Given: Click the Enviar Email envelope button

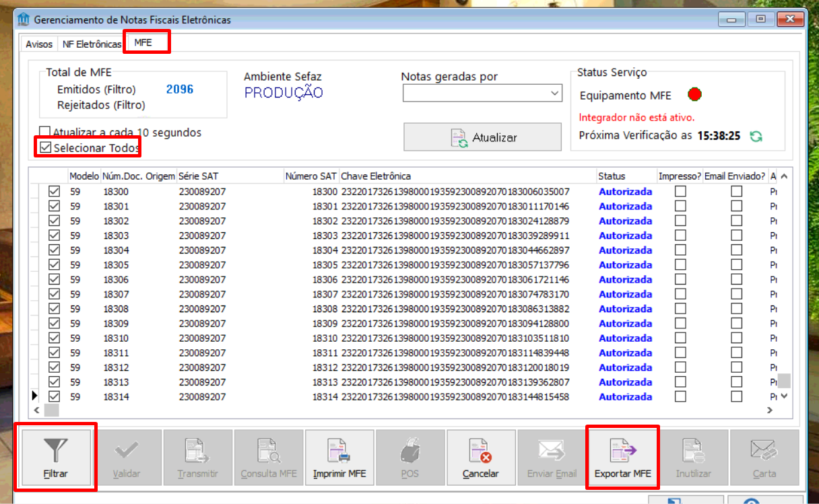Looking at the screenshot, I should coord(552,458).
